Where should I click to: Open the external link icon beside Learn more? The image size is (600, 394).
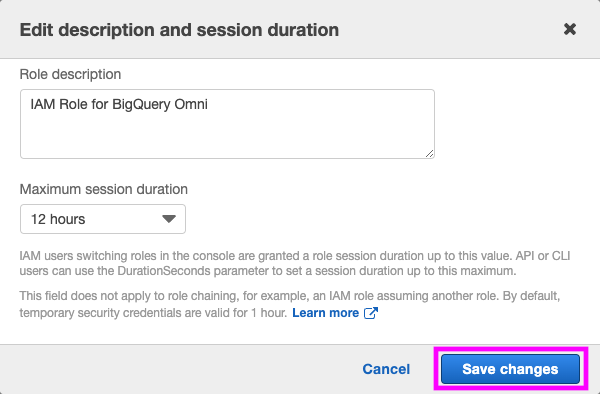tap(371, 313)
